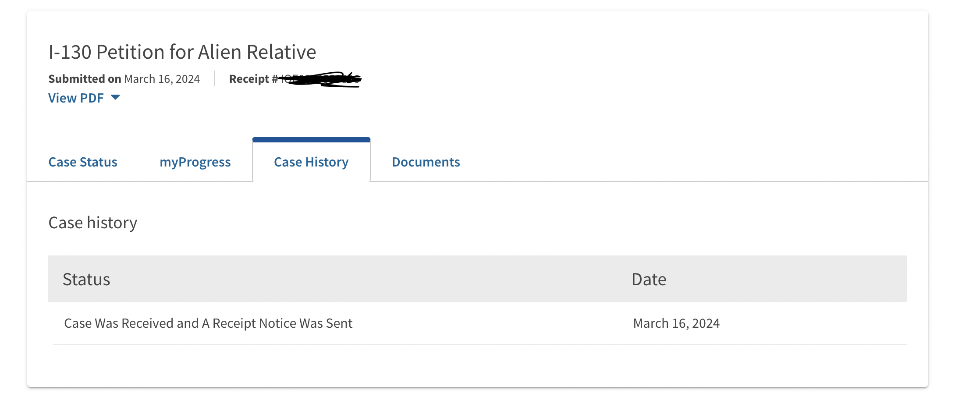The height and width of the screenshot is (411, 980).
Task: Click the divider line beneath the history row
Action: pyautogui.click(x=480, y=344)
